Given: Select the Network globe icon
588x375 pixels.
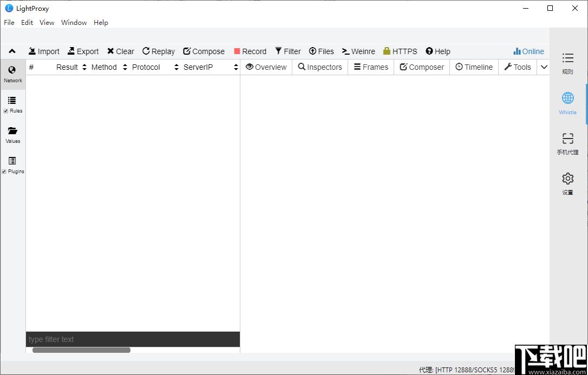Looking at the screenshot, I should pos(12,70).
